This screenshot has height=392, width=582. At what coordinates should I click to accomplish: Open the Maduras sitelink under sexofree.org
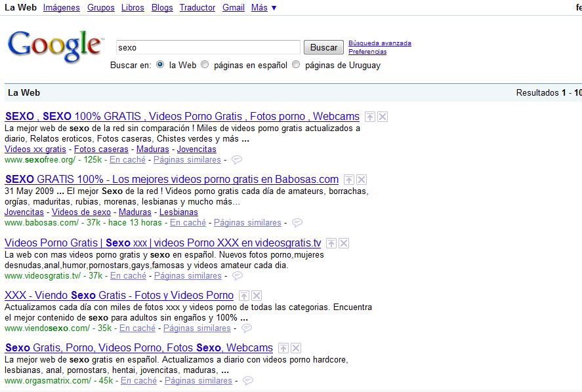point(152,149)
